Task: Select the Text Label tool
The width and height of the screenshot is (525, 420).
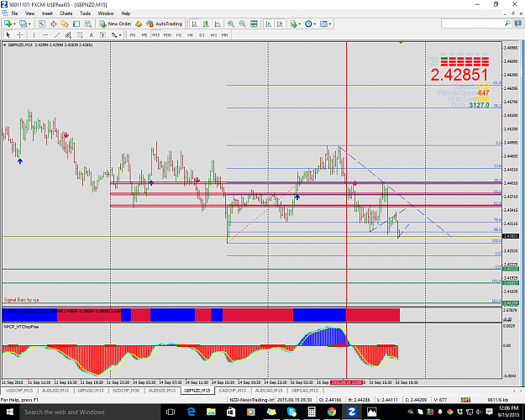Action: (102, 34)
